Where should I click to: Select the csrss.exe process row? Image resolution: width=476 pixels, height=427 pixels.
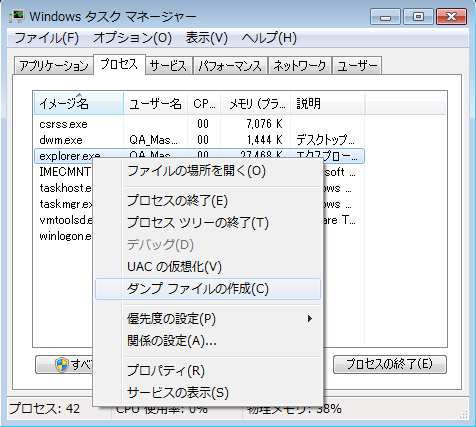coord(199,124)
